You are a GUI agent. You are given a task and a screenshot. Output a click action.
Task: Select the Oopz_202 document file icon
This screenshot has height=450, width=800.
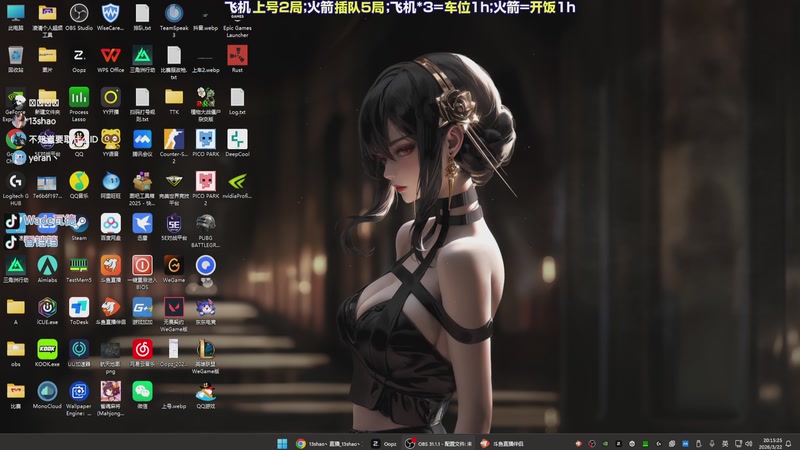coord(174,349)
